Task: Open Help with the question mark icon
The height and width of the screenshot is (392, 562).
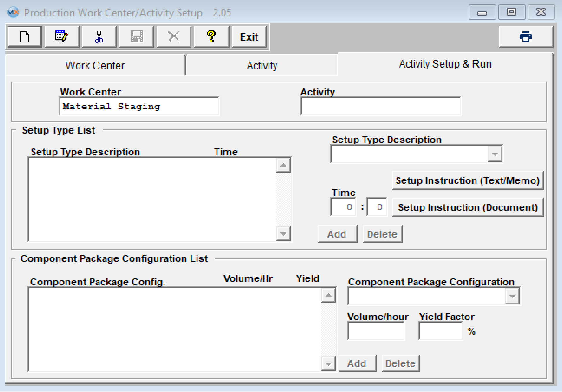Action: coord(211,37)
